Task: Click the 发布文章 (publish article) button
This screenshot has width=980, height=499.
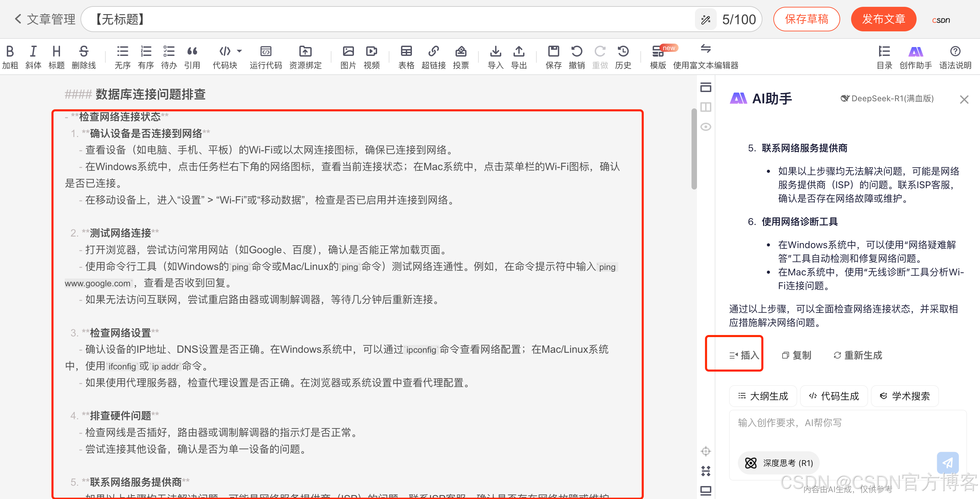Action: pos(883,19)
